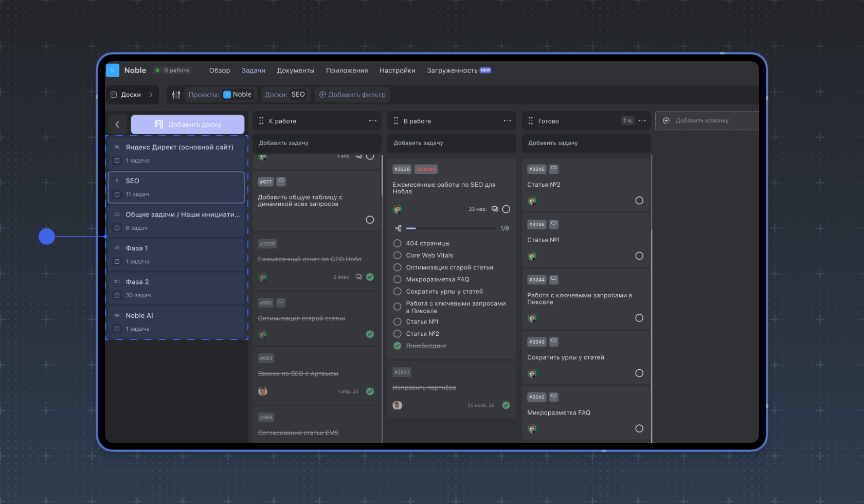Click the subtask progress bar in #3238
The height and width of the screenshot is (504, 864).
coord(452,228)
